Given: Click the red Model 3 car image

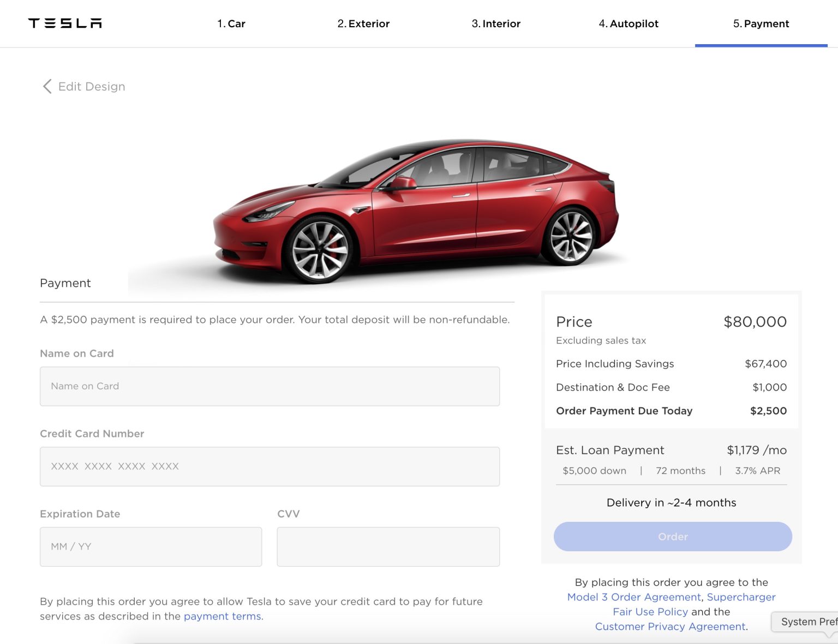Looking at the screenshot, I should click(x=415, y=210).
